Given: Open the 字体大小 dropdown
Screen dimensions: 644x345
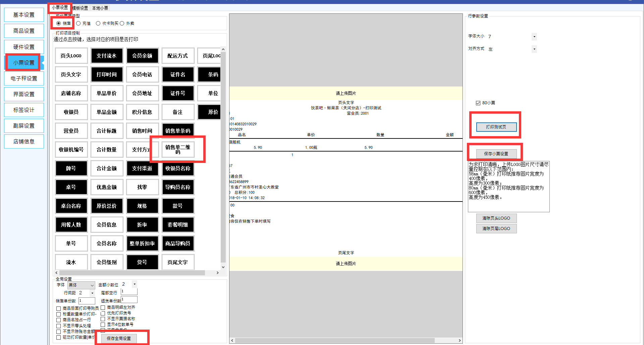Looking at the screenshot, I should [534, 37].
